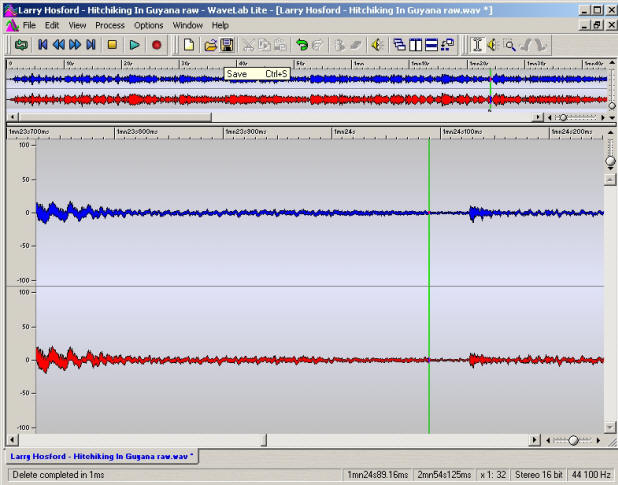Adjust main view vertical zoom slider knob
This screenshot has height=485, width=618.
pyautogui.click(x=611, y=161)
